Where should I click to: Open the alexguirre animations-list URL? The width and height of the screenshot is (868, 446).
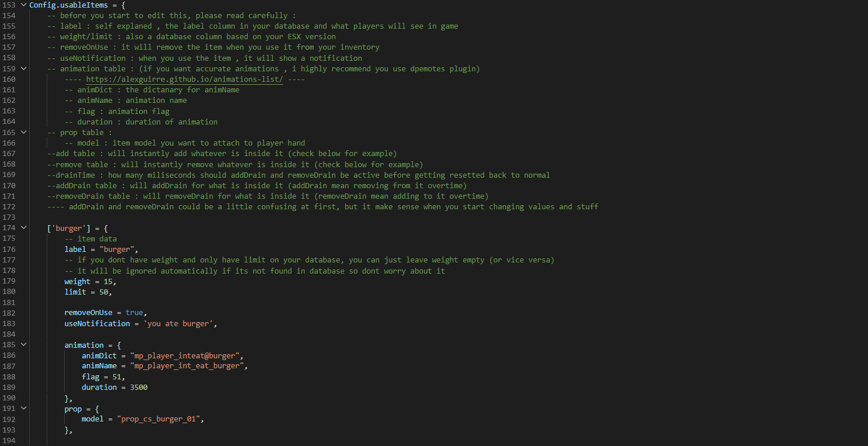click(x=185, y=79)
